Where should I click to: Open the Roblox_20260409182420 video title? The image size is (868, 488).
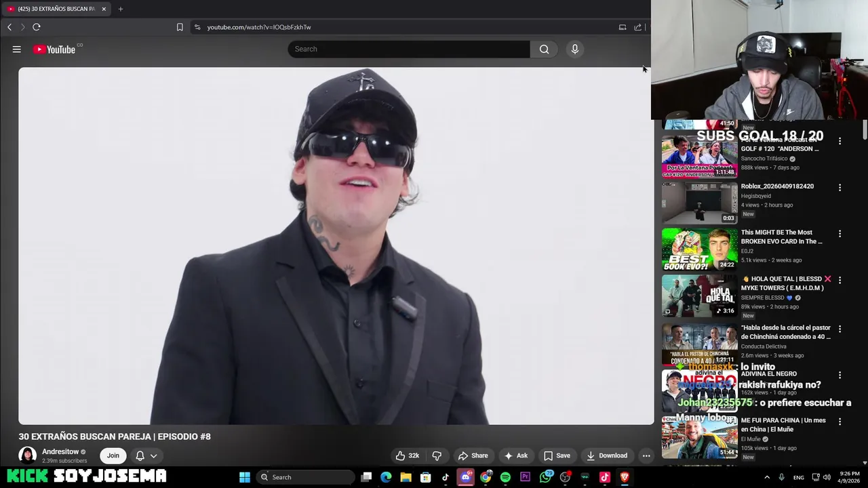(777, 186)
